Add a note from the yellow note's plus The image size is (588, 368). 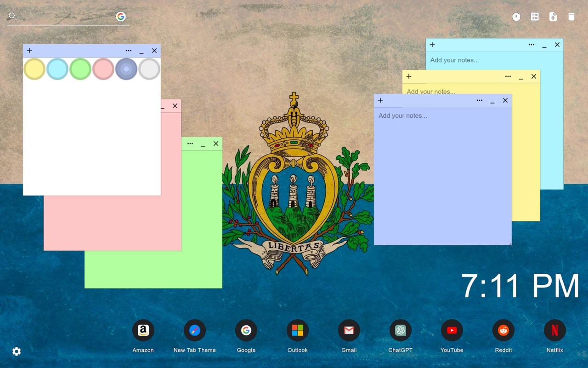pyautogui.click(x=409, y=76)
